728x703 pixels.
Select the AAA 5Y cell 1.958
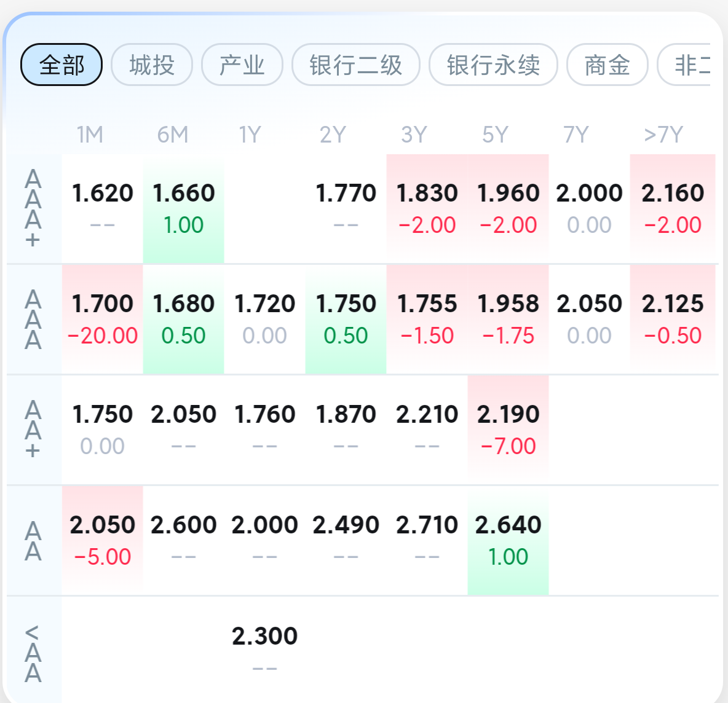coord(508,320)
